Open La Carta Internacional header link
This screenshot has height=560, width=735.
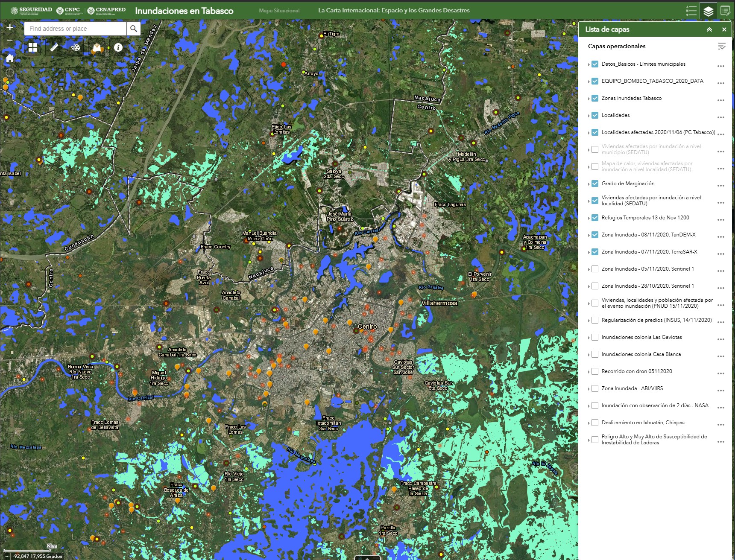(394, 11)
